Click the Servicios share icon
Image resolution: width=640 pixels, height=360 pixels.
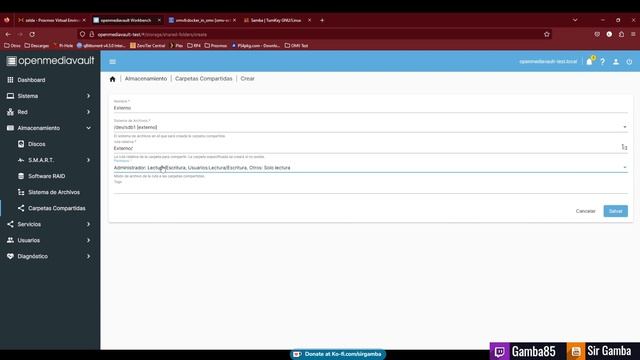point(10,224)
